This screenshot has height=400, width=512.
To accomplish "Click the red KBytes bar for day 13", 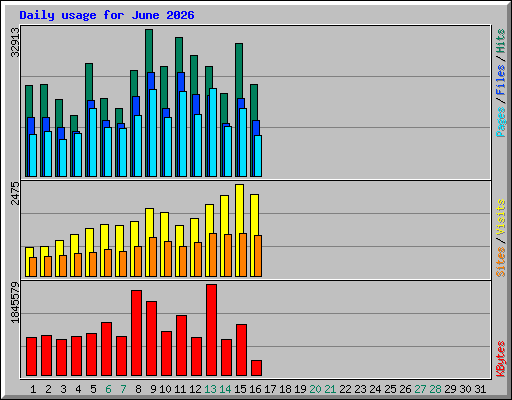I will pyautogui.click(x=211, y=330).
